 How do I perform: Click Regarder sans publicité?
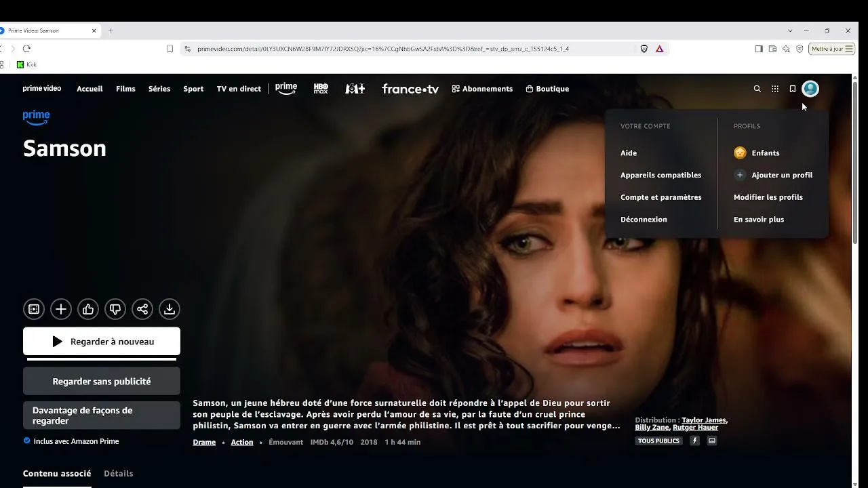click(102, 382)
